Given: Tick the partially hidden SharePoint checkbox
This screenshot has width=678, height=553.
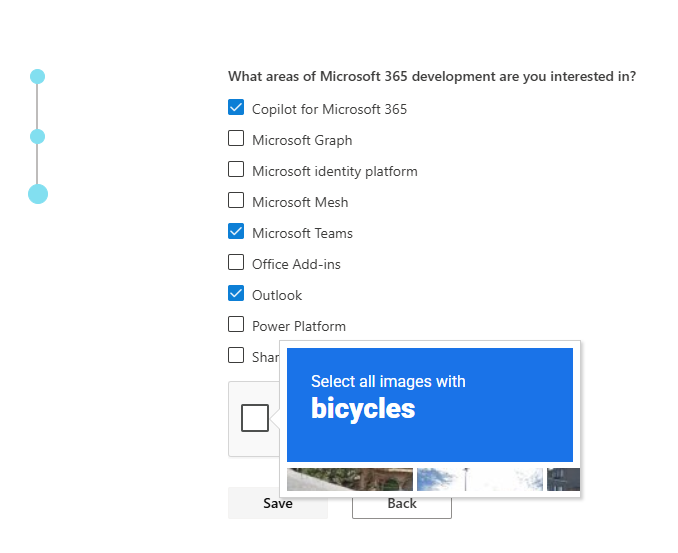Looking at the screenshot, I should click(x=236, y=355).
